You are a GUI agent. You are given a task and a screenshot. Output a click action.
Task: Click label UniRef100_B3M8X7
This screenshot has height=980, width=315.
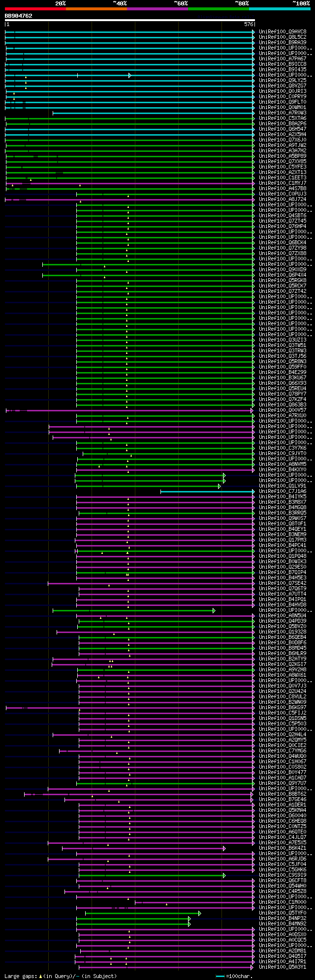(x=283, y=502)
